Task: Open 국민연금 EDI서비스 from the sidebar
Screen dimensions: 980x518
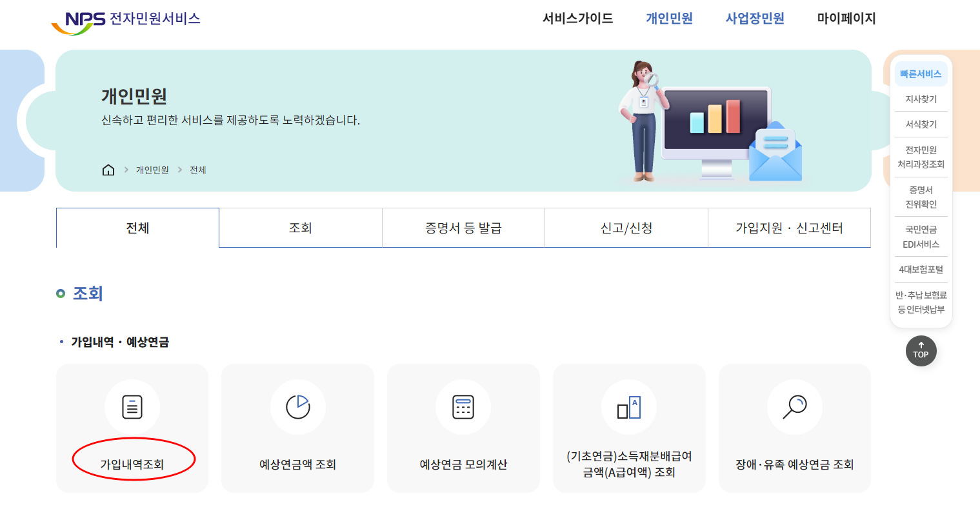Action: click(921, 237)
